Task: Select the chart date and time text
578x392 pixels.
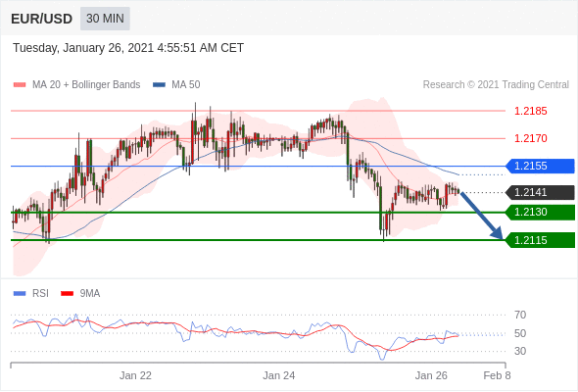Action: click(x=128, y=48)
